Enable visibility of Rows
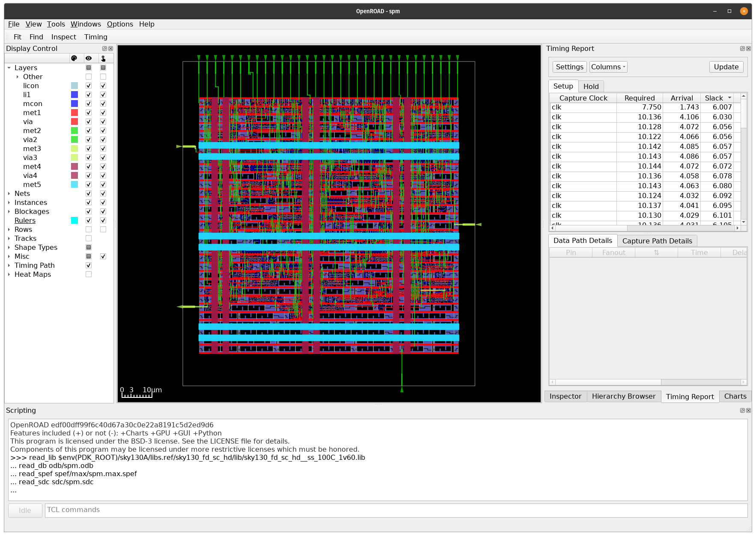756x536 pixels. (89, 229)
